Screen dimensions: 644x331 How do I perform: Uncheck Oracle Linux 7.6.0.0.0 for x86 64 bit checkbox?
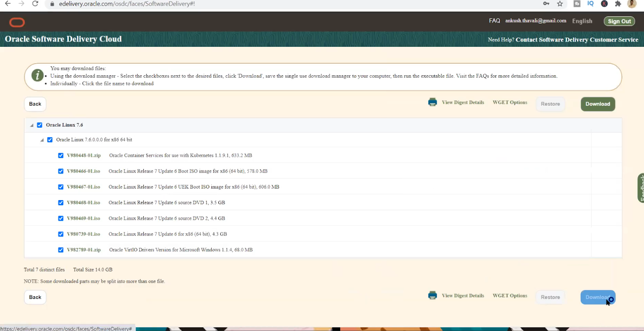click(x=50, y=140)
